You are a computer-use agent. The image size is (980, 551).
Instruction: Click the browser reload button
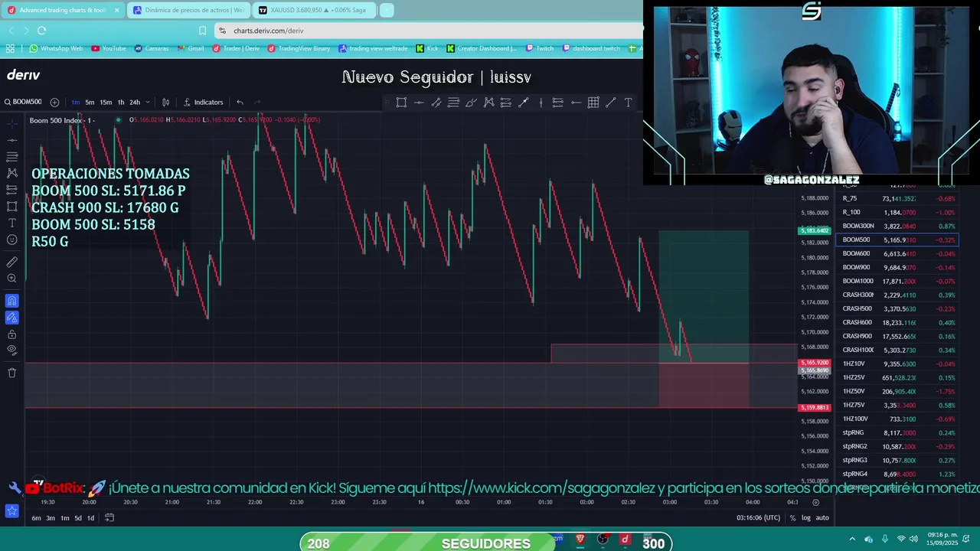[41, 31]
